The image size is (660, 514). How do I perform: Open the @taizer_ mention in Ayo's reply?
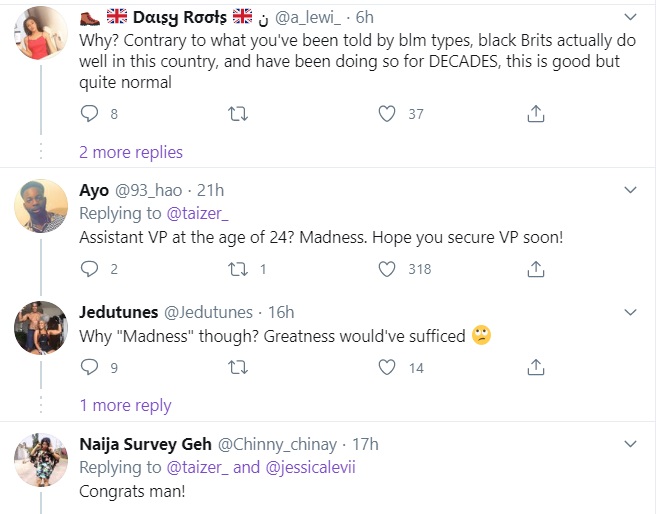coord(190,215)
